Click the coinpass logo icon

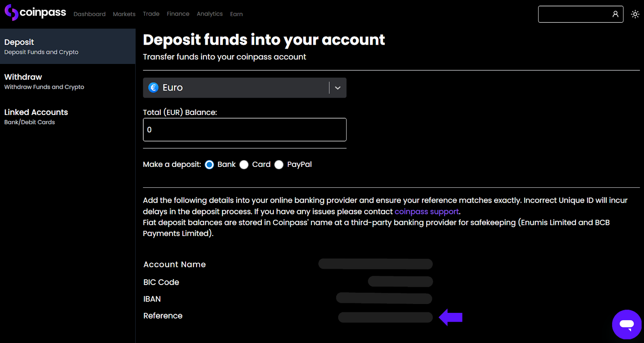(x=12, y=12)
